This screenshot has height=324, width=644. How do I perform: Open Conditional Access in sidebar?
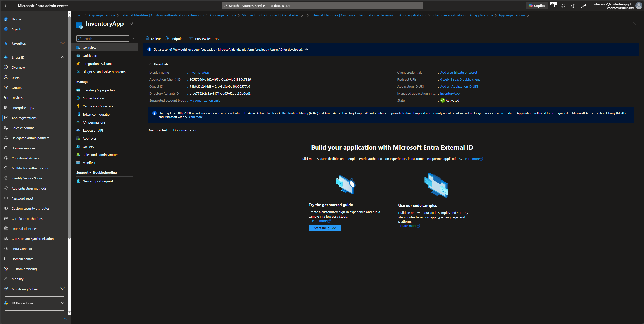(x=25, y=158)
